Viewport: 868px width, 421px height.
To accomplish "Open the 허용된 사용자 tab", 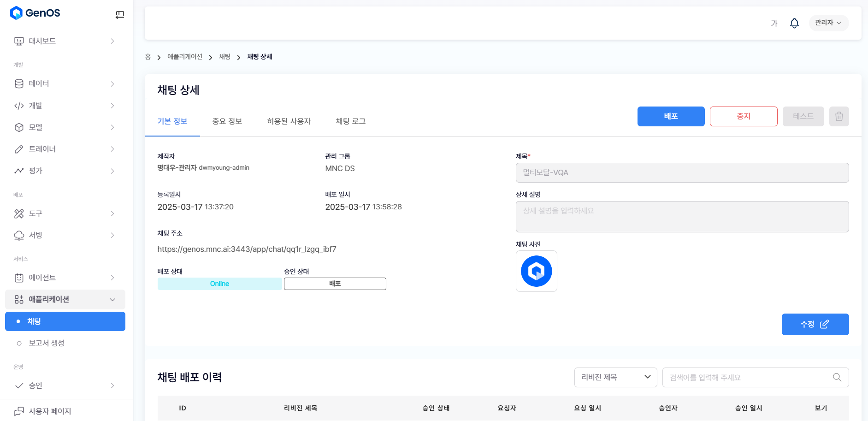I will 289,121.
